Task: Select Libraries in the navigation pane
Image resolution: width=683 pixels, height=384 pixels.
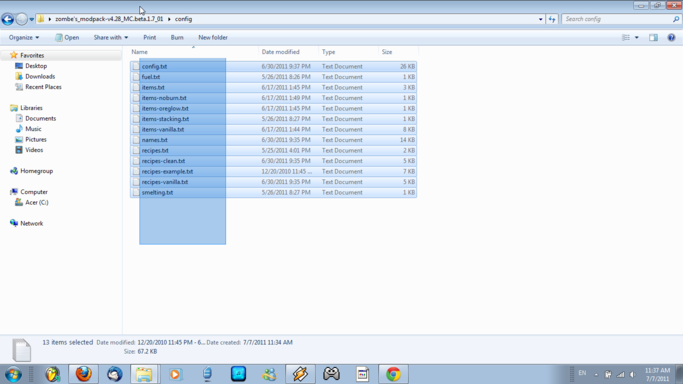Action: pos(31,108)
